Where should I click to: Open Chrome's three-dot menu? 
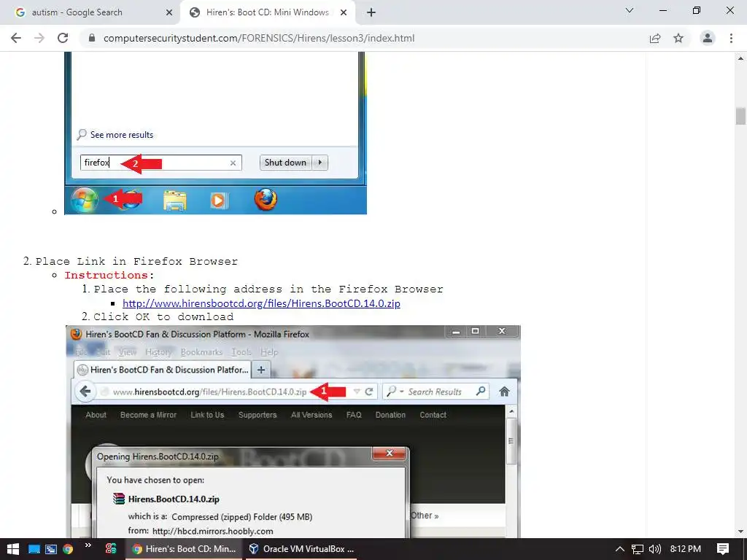pos(731,38)
